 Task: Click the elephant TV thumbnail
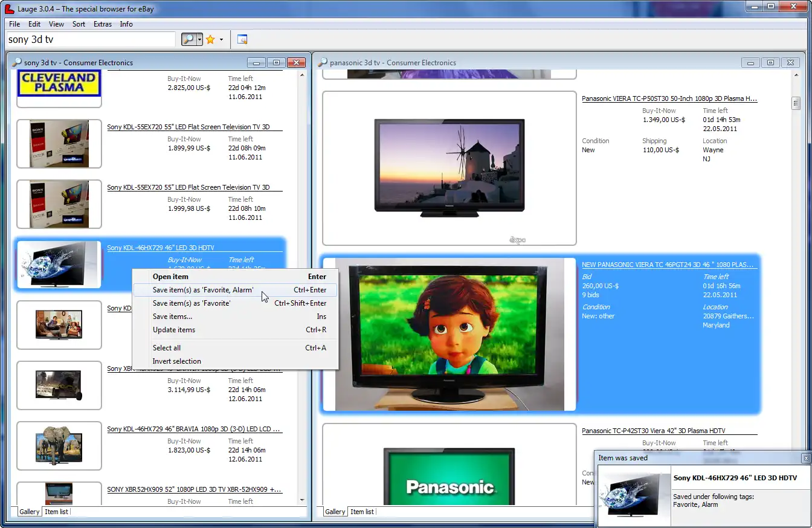pyautogui.click(x=59, y=446)
